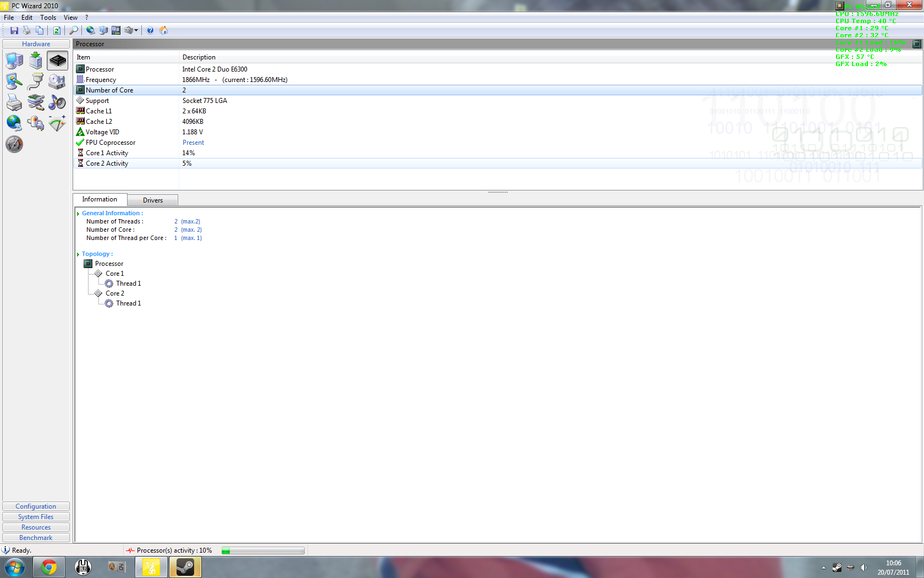Select the Processor row in the item list
The height and width of the screenshot is (578, 924).
pos(498,69)
